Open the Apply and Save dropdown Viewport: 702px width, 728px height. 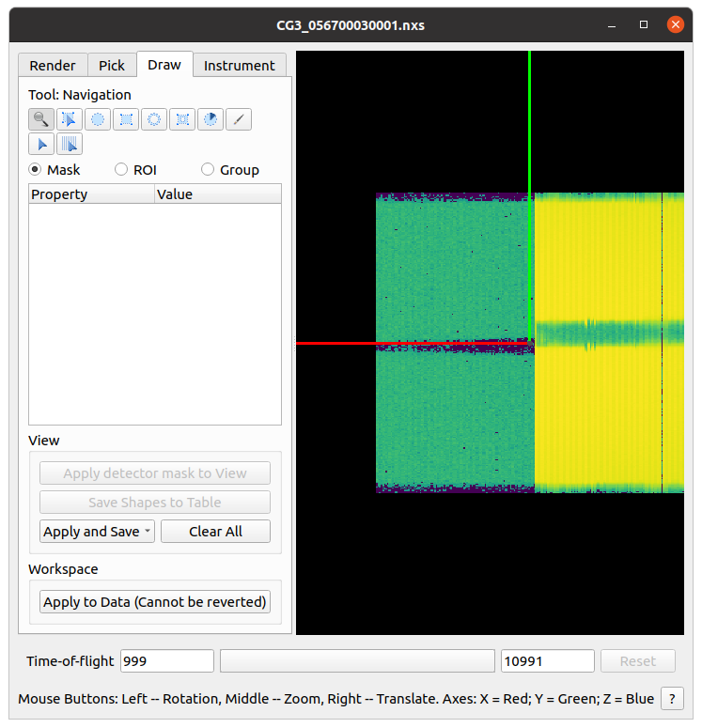point(97,532)
